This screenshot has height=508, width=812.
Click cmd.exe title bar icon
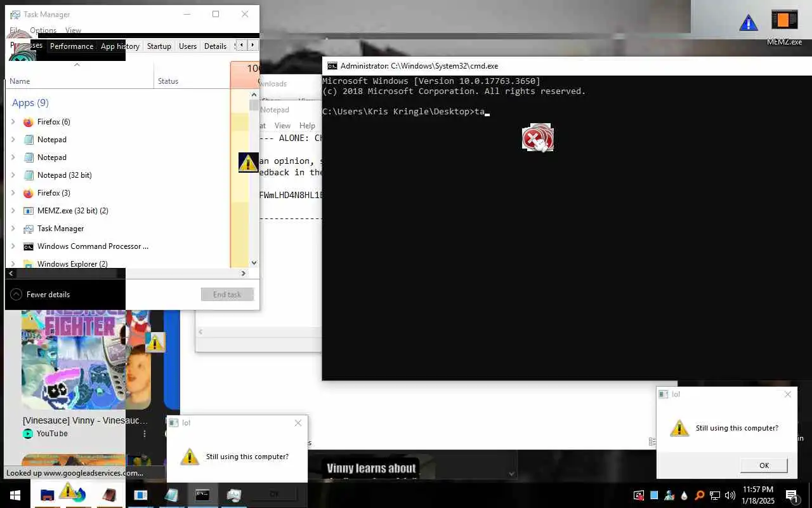[332, 65]
